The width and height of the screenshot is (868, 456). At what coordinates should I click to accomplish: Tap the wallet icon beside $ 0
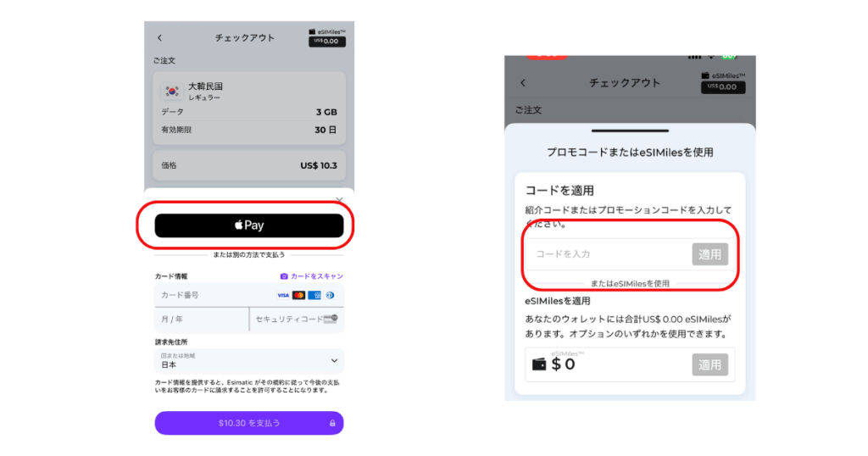pyautogui.click(x=538, y=364)
